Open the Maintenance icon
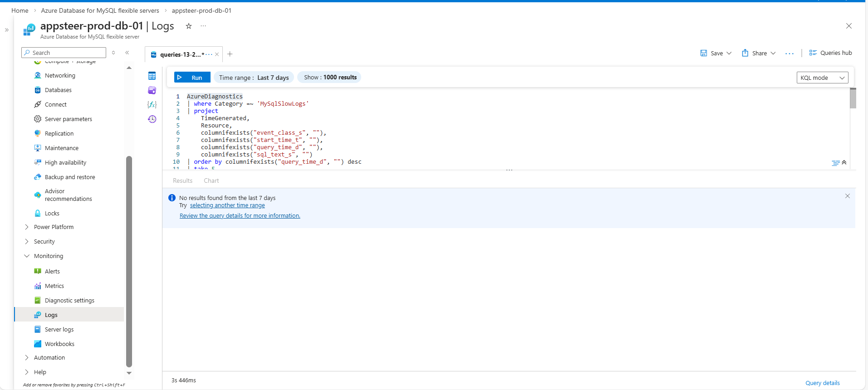The image size is (868, 390). (38, 148)
